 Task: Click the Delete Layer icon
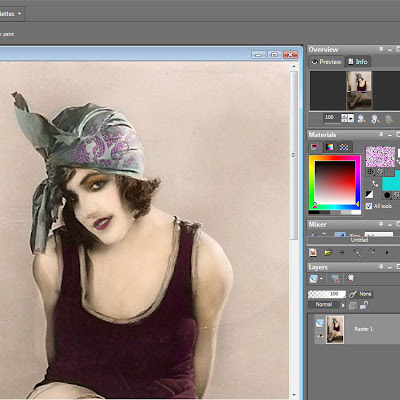click(335, 279)
